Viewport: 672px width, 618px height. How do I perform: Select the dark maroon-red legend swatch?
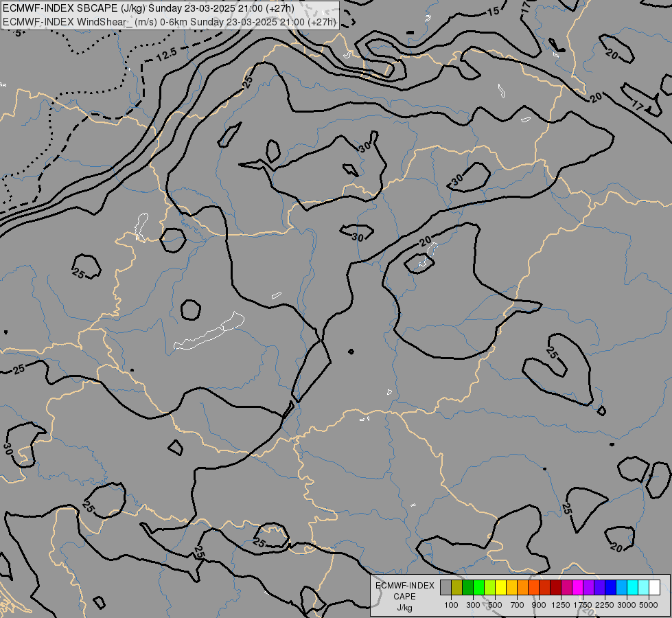coord(556,587)
